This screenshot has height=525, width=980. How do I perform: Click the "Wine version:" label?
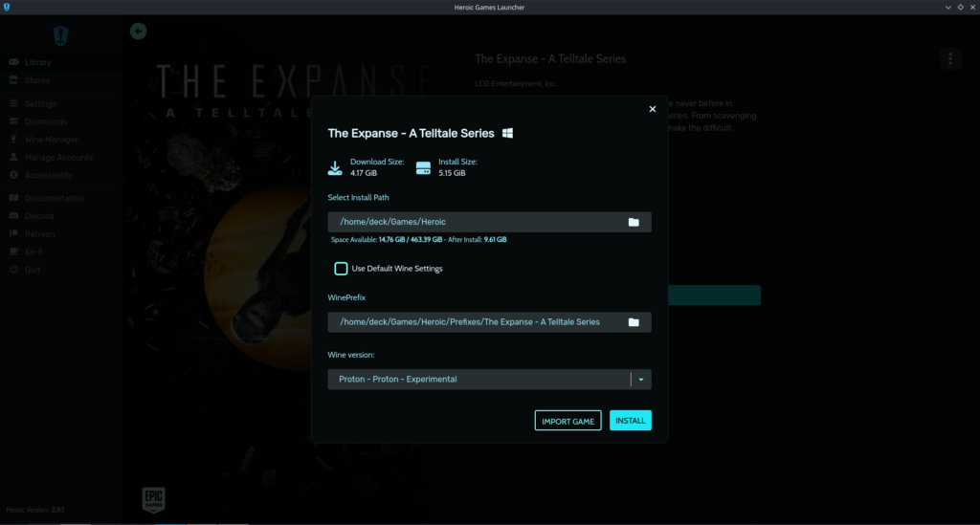[351, 355]
